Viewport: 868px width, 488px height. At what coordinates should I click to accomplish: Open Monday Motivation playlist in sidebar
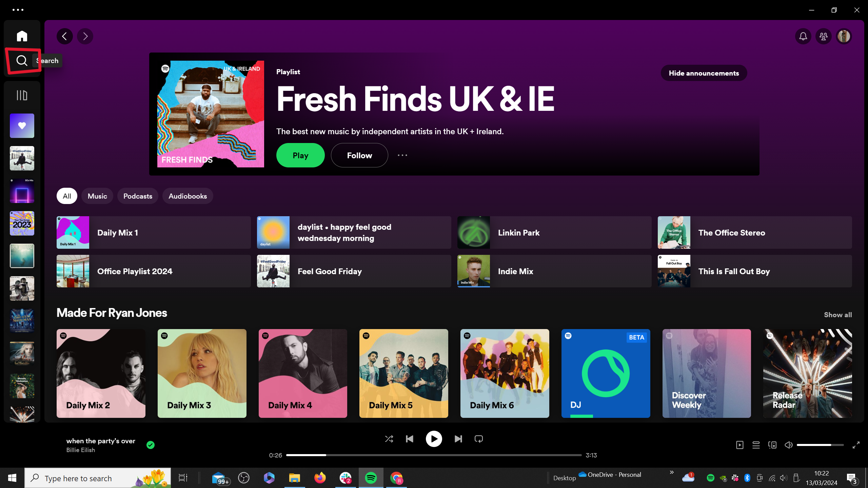pyautogui.click(x=22, y=386)
